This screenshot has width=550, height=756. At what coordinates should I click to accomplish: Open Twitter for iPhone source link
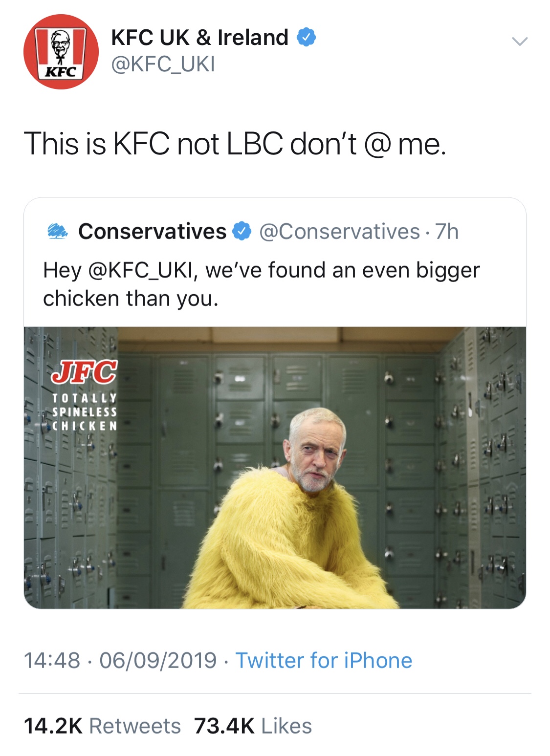(324, 661)
